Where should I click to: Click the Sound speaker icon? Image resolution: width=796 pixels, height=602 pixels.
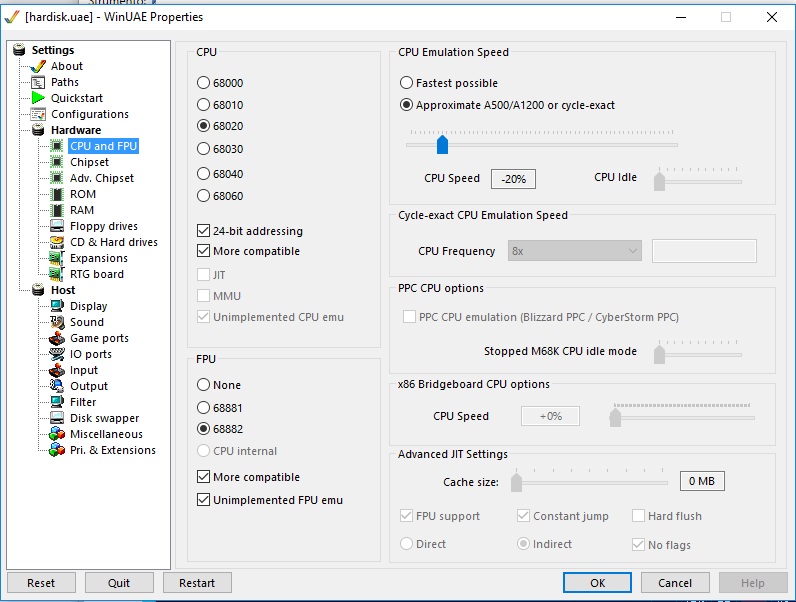57,322
